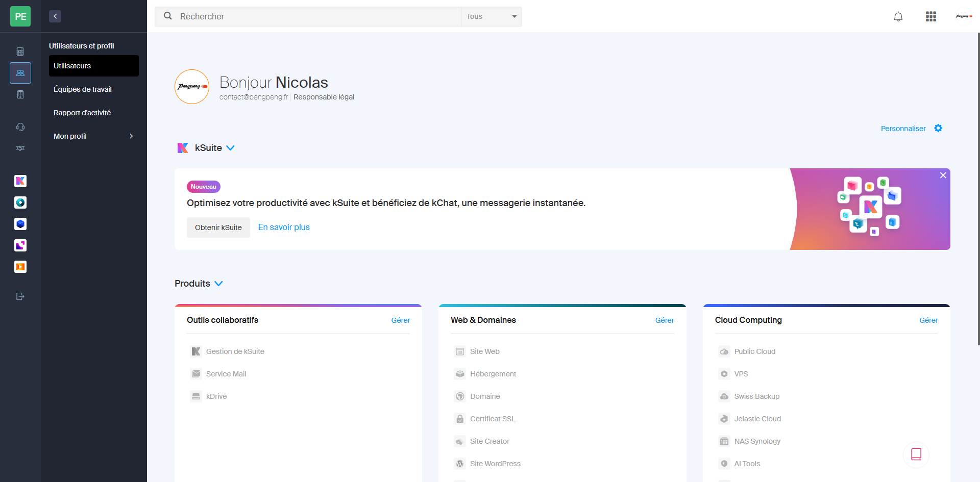The height and width of the screenshot is (482, 980).
Task: Click the Personnaliser gear icon
Action: tap(938, 128)
